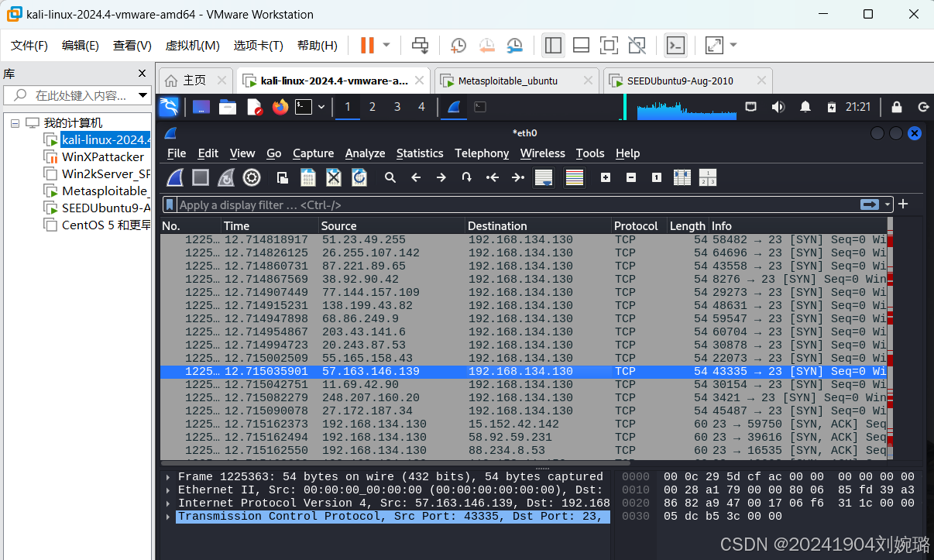Viewport: 934px width, 560px height.
Task: Open Kali volume speaker icon
Action: [x=778, y=107]
